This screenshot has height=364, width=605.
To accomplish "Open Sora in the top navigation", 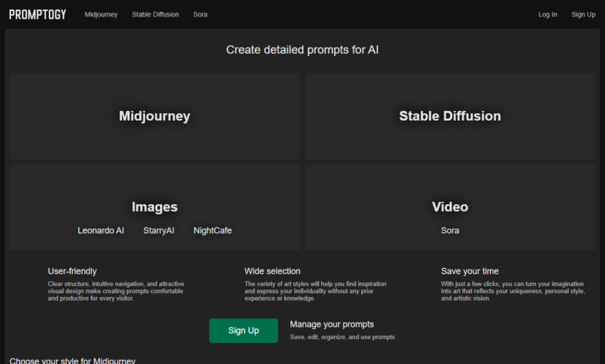I will tap(200, 14).
